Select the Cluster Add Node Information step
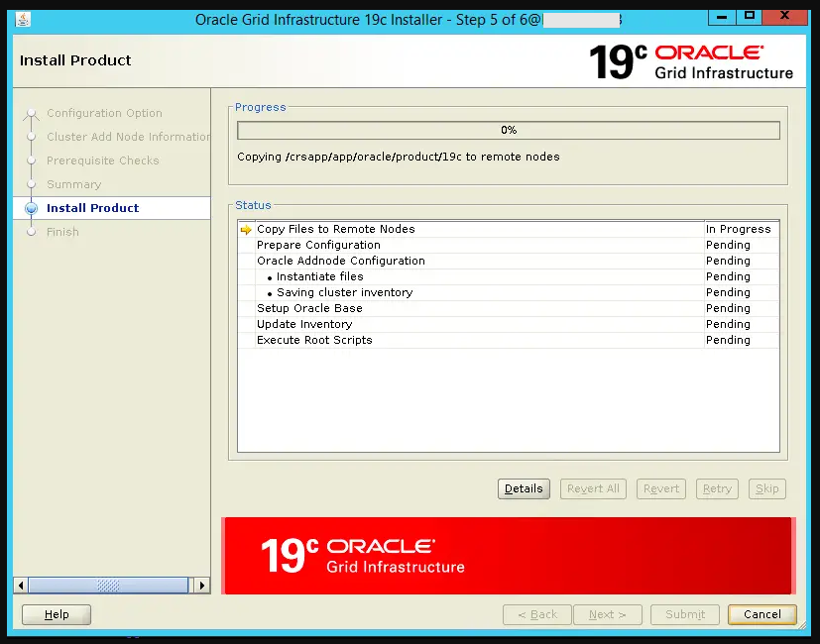Viewport: 820px width, 644px height. [x=128, y=137]
